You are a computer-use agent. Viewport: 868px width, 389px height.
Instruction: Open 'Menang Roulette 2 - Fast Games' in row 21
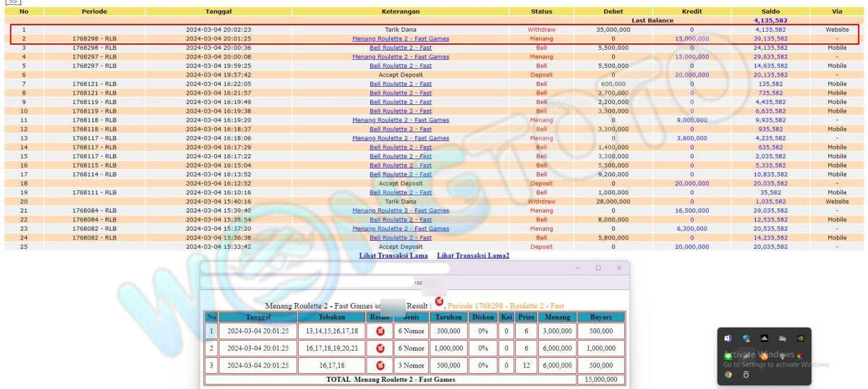[400, 210]
